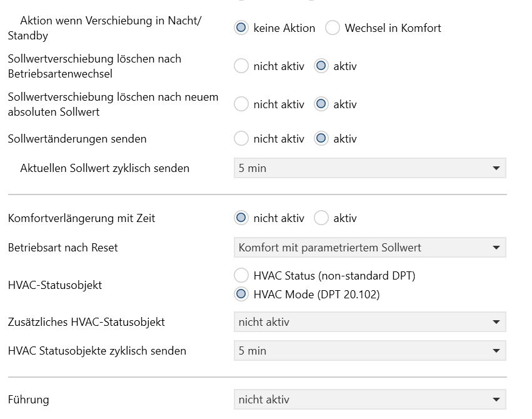Open Aktuellen Sollwert zyklisch senden dropdown
This screenshot has height=419, width=532.
click(370, 168)
